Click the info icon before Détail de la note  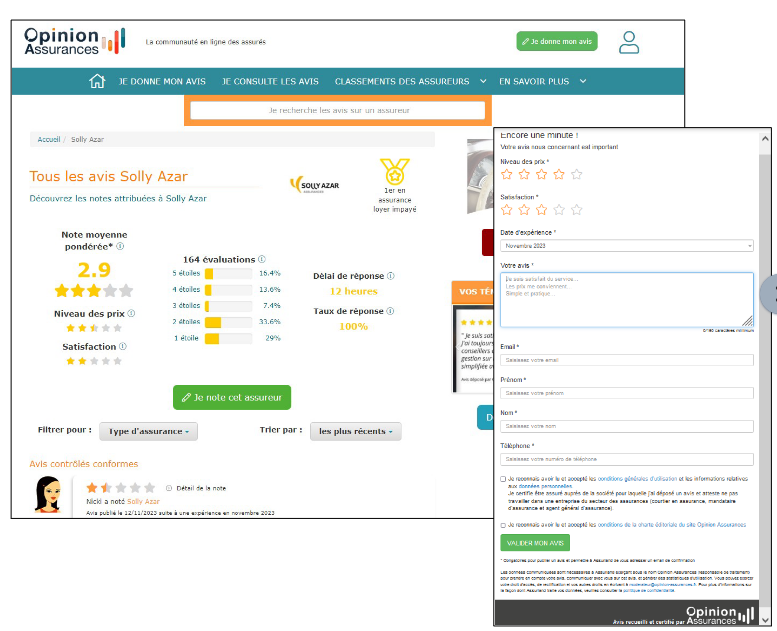(168, 488)
